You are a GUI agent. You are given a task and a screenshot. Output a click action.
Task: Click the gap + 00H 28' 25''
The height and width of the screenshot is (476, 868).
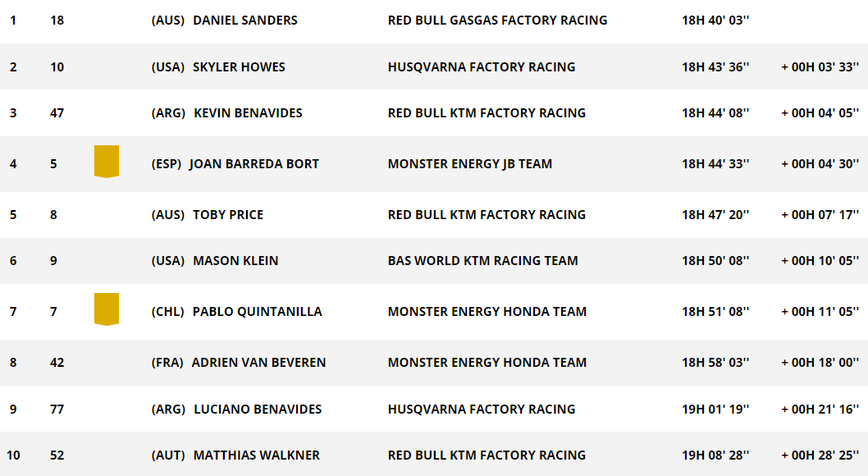coord(820,455)
